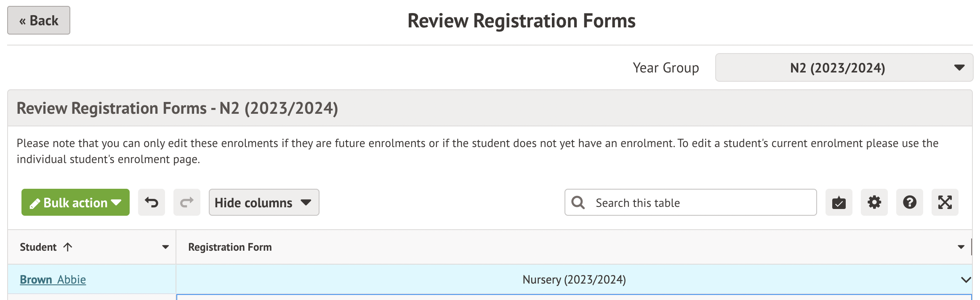Click the calendar checkmark icon
980x300 pixels.
click(x=839, y=203)
